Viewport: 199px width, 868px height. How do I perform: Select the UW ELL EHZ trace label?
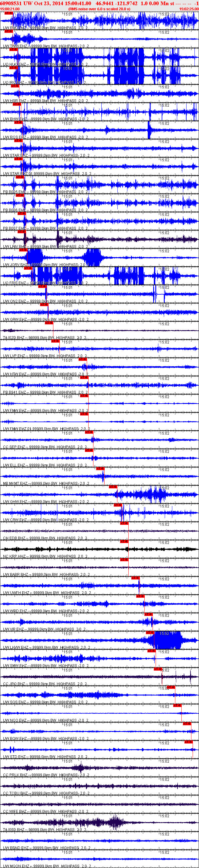[46, 465]
